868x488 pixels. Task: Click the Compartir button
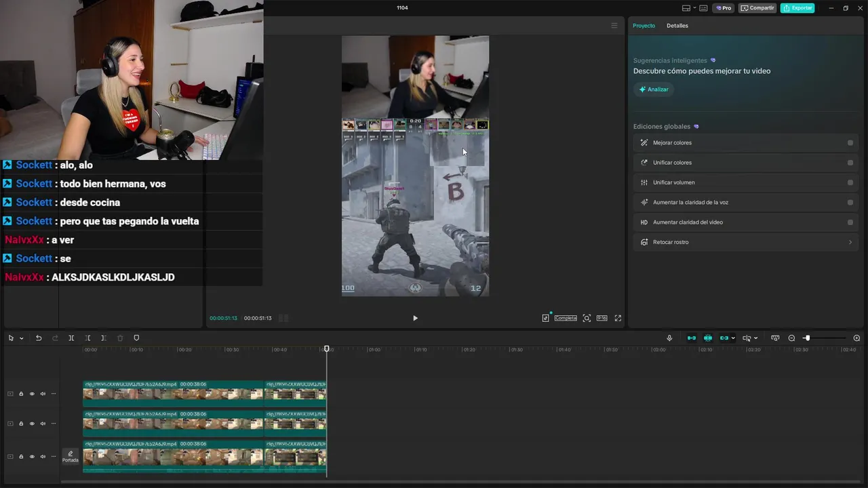point(757,8)
